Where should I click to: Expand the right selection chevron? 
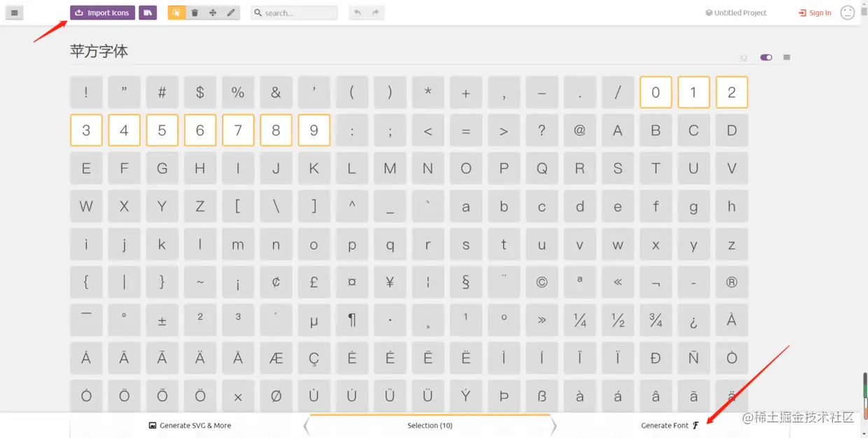pyautogui.click(x=554, y=425)
